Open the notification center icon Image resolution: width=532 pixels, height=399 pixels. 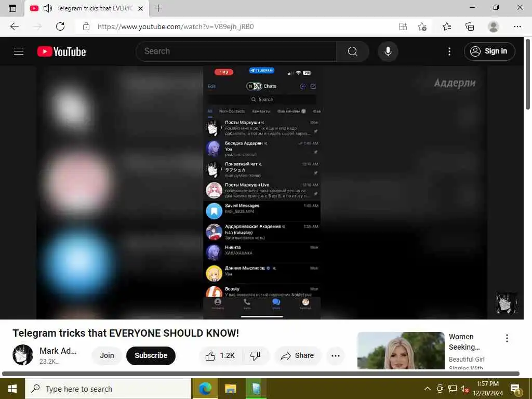[x=515, y=389]
